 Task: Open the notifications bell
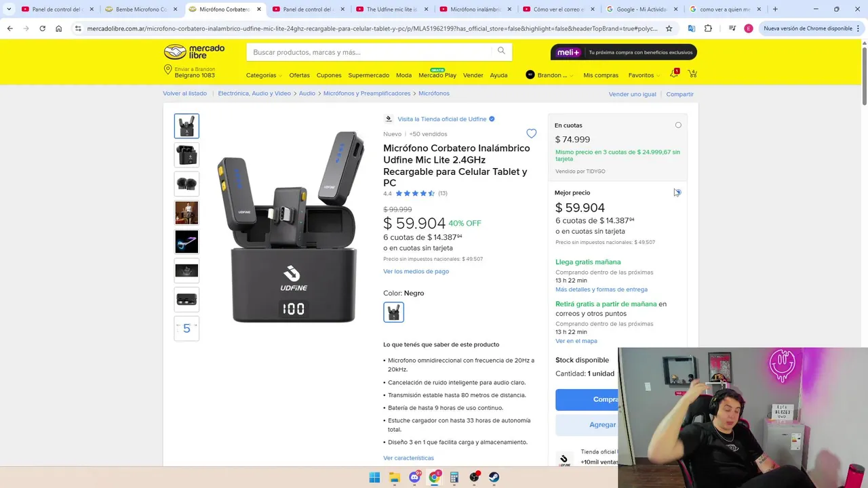point(674,74)
